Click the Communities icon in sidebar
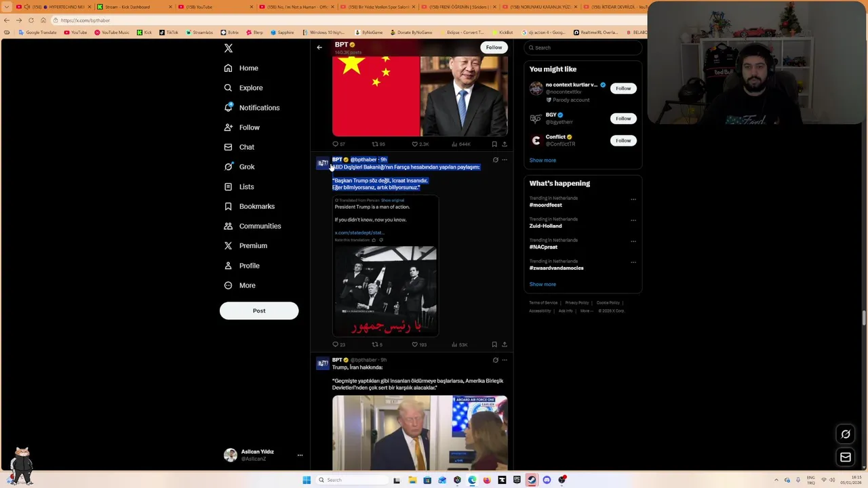 point(229,226)
